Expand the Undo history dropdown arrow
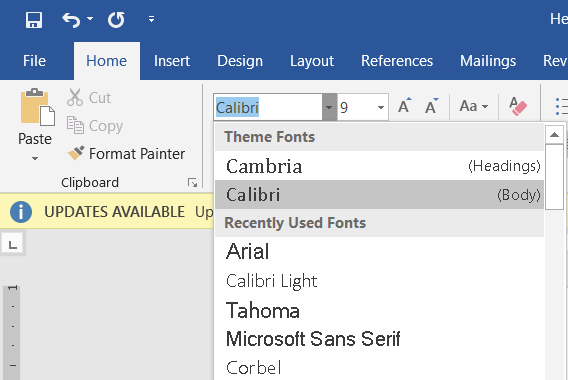Viewport: 568px width, 380px height. tap(90, 18)
